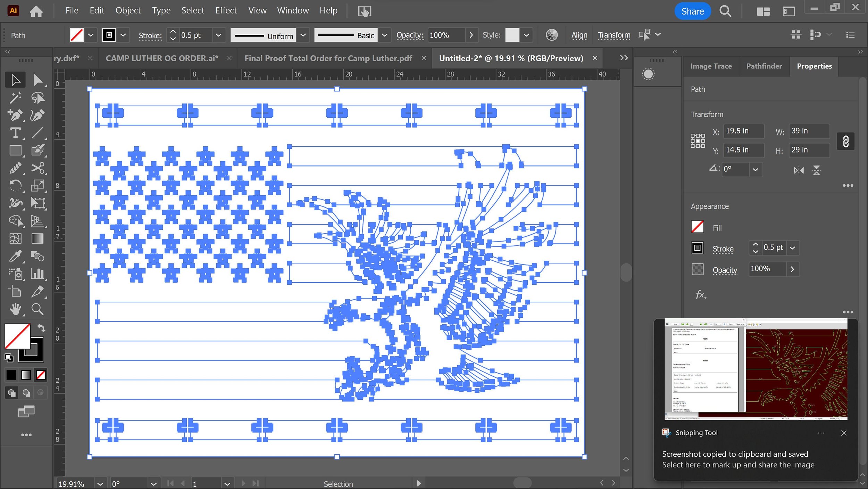Screen dimensions: 868x489
Task: Switch to the Pathfinder tab
Action: click(764, 66)
